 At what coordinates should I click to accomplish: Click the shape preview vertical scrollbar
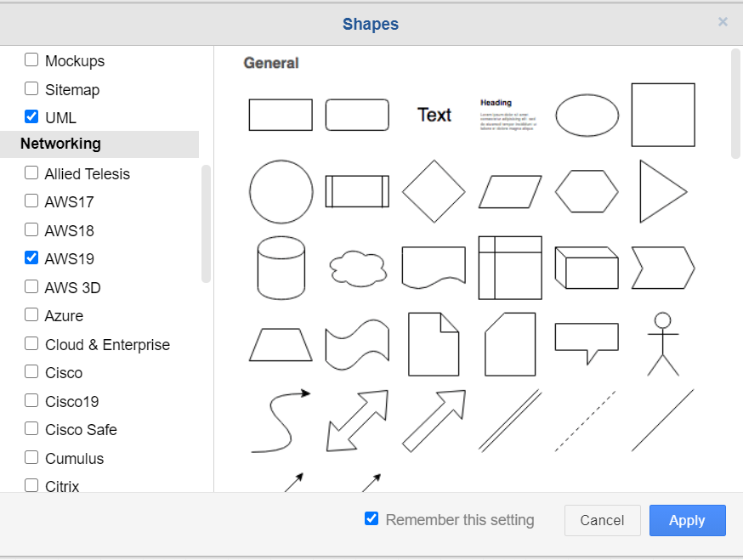pyautogui.click(x=735, y=104)
